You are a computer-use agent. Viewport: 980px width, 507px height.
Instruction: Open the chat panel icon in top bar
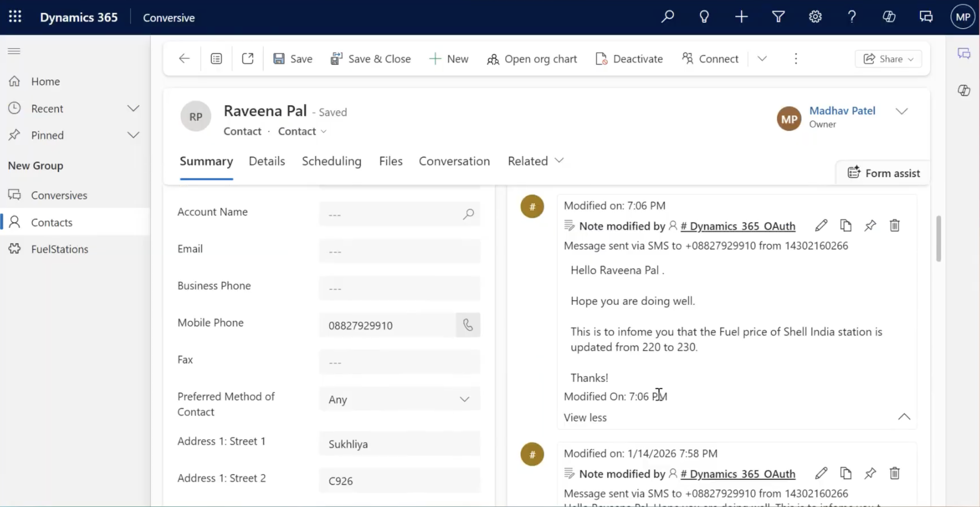(x=926, y=17)
